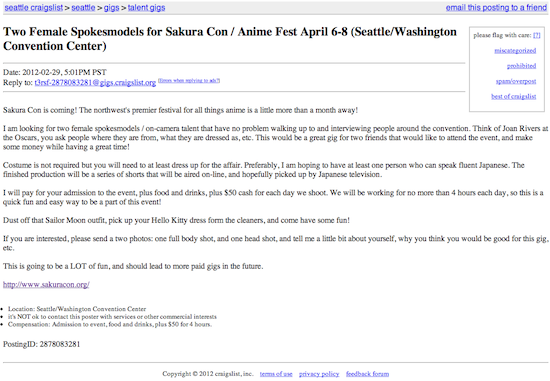Open the errors when replying to ads link
This screenshot has height=381, width=550.
[x=189, y=81]
